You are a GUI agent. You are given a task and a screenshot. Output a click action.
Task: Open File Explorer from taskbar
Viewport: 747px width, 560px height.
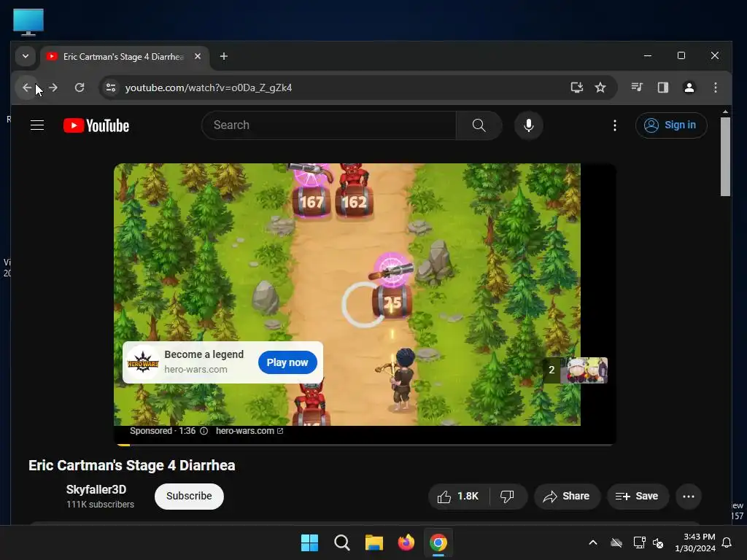(374, 542)
